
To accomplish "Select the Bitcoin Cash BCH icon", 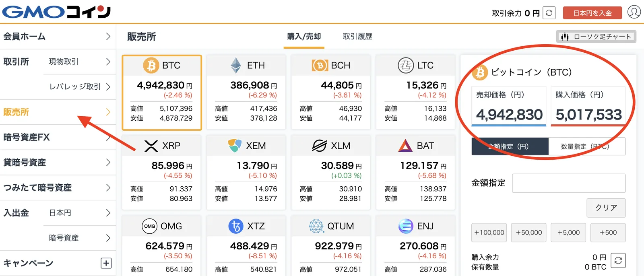I will click(x=320, y=65).
